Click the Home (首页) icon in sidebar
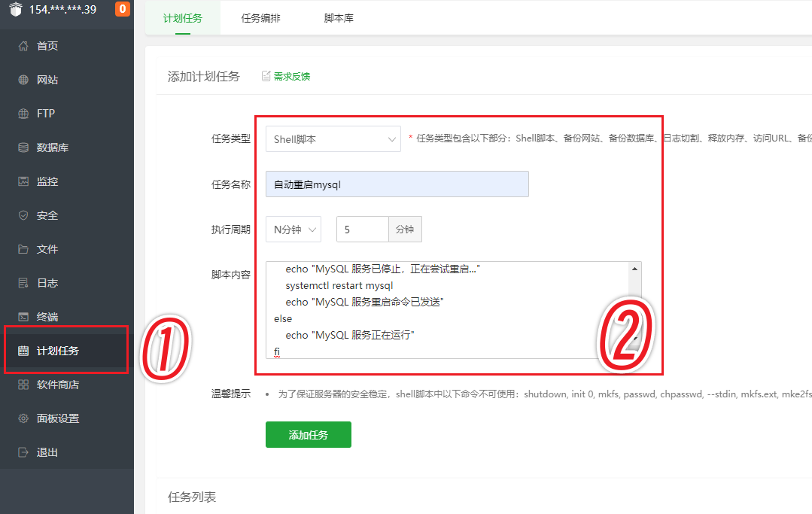Image resolution: width=812 pixels, height=514 pixels. pos(23,46)
